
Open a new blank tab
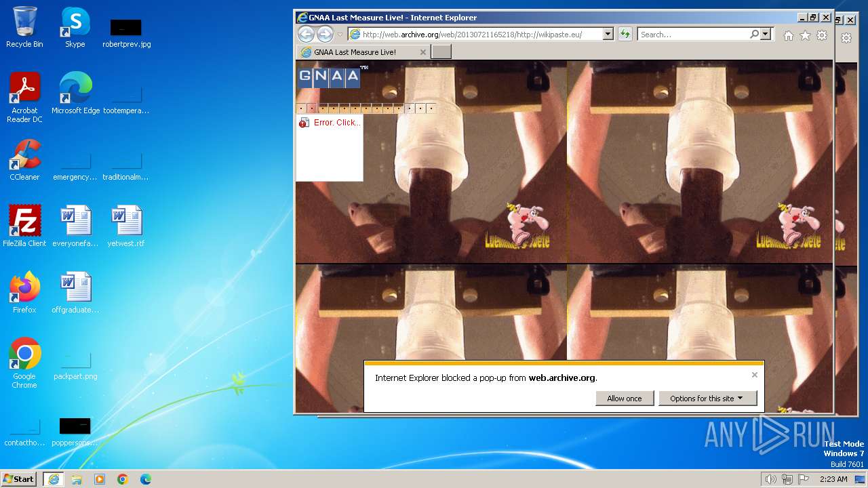441,52
